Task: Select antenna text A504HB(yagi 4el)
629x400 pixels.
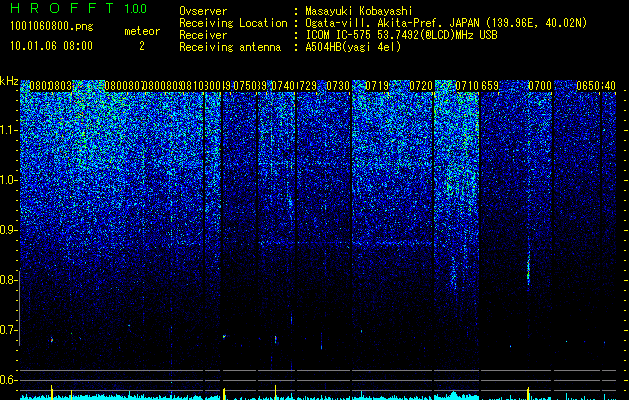Action: (x=353, y=47)
